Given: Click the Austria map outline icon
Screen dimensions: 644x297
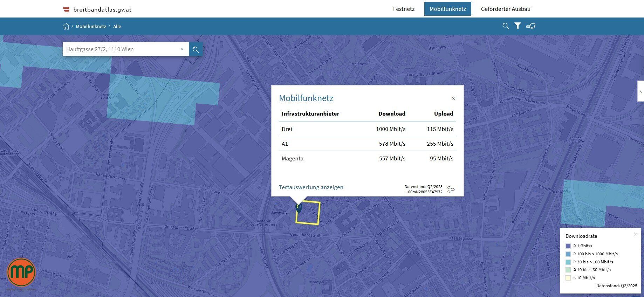Looking at the screenshot, I should [530, 26].
